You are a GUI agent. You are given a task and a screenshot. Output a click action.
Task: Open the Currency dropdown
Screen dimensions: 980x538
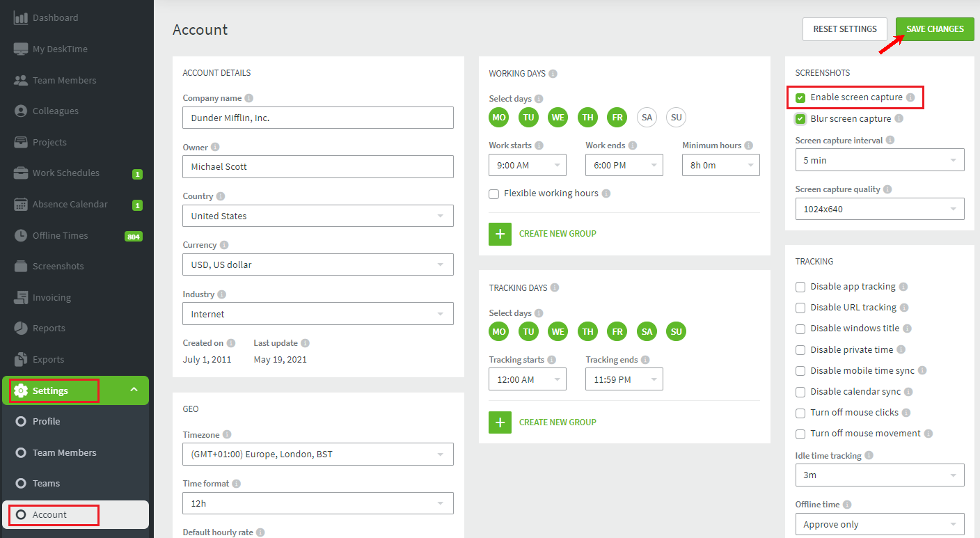(318, 264)
